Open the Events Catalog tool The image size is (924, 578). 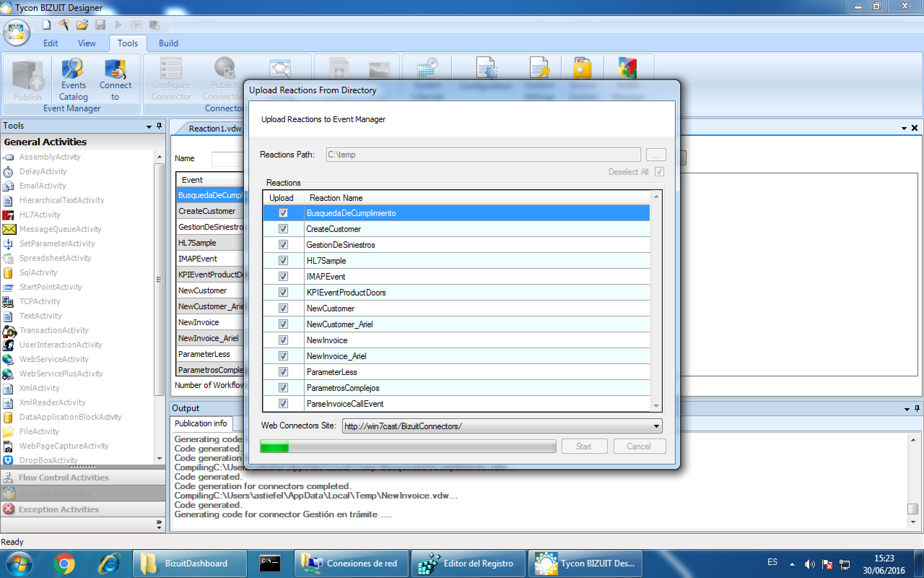[x=73, y=79]
